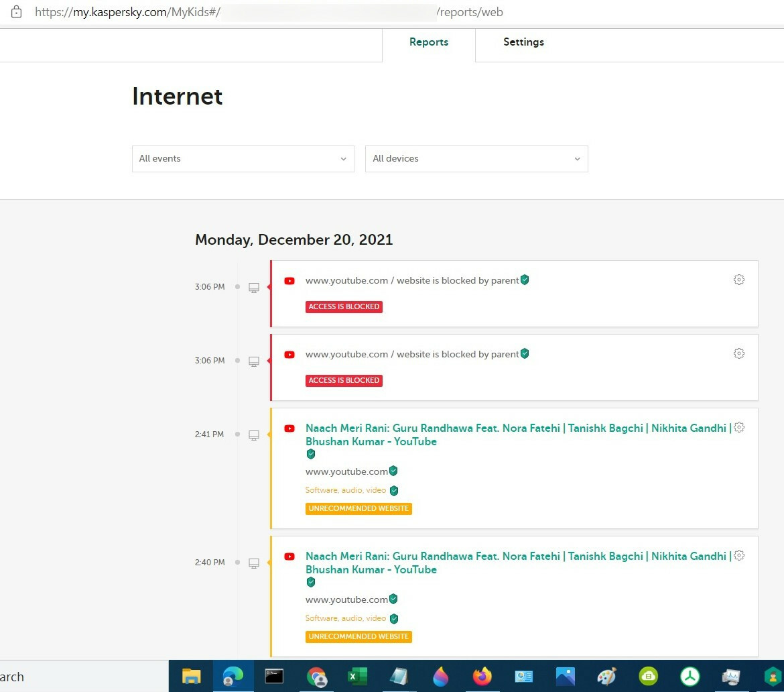Click green shield beside first blocked-by-parent text
The width and height of the screenshot is (784, 692).
[x=525, y=280]
